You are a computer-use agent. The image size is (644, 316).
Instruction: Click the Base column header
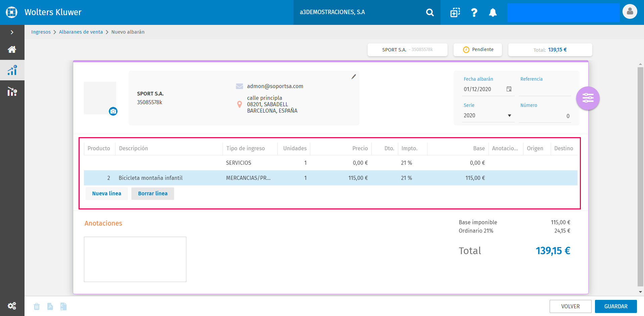458,148
